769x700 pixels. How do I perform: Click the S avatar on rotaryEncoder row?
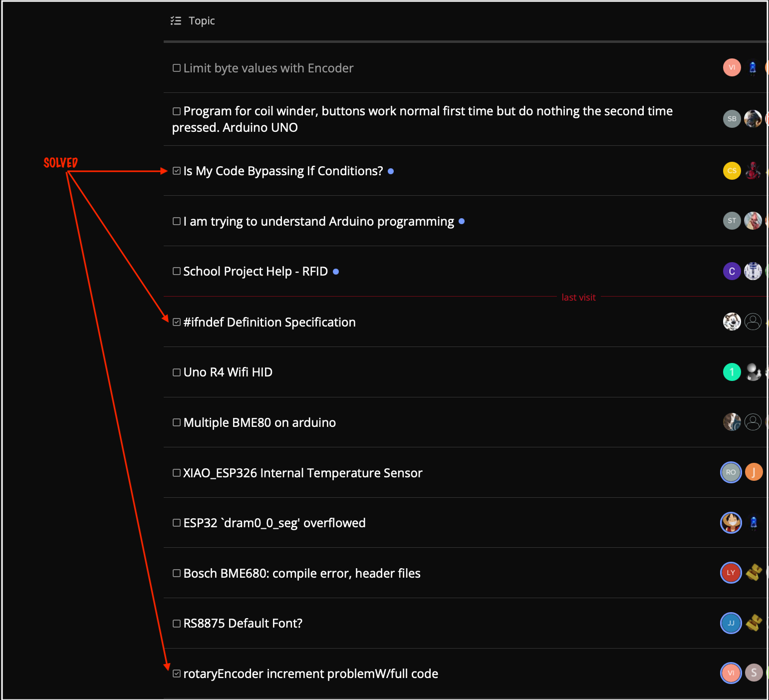[x=754, y=673]
